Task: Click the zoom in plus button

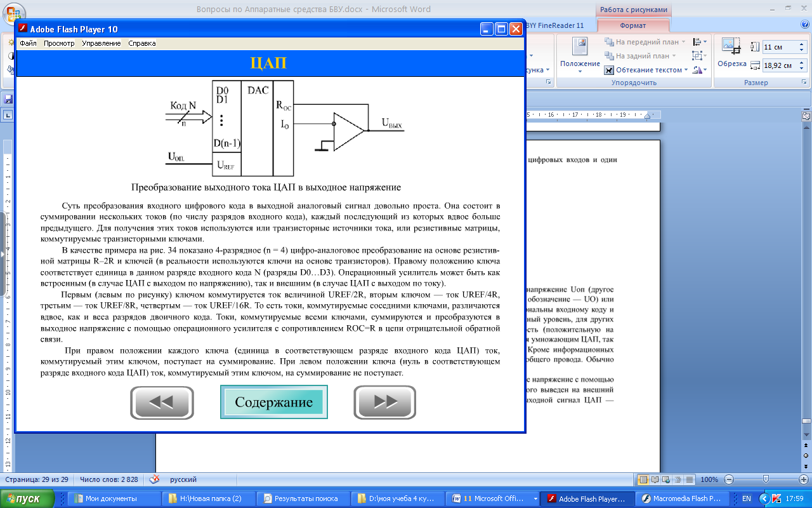Action: 802,479
